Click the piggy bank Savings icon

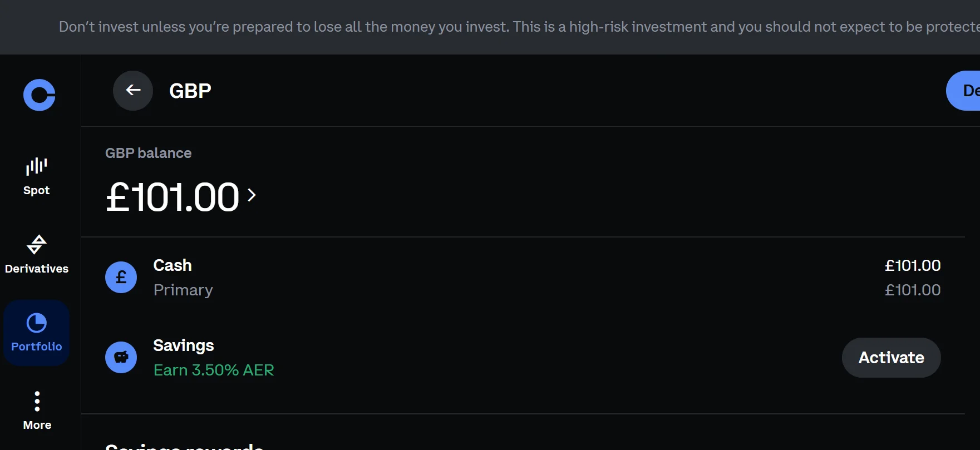[x=121, y=357]
